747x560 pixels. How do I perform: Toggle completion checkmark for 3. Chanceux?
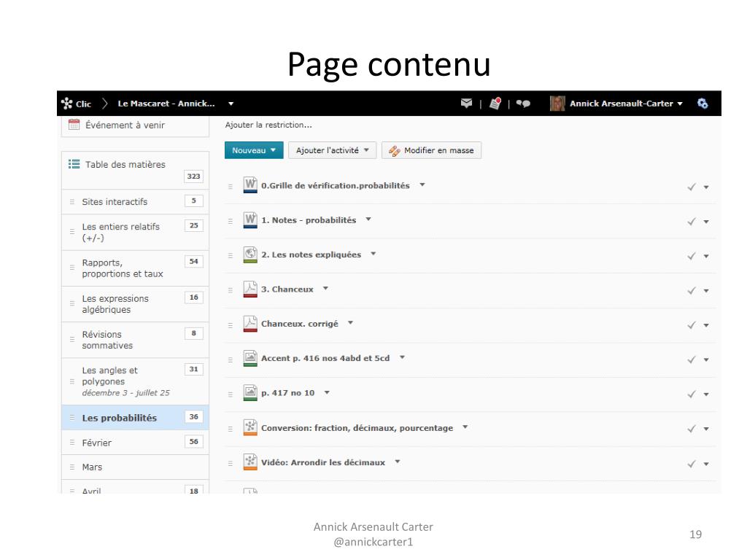[692, 290]
